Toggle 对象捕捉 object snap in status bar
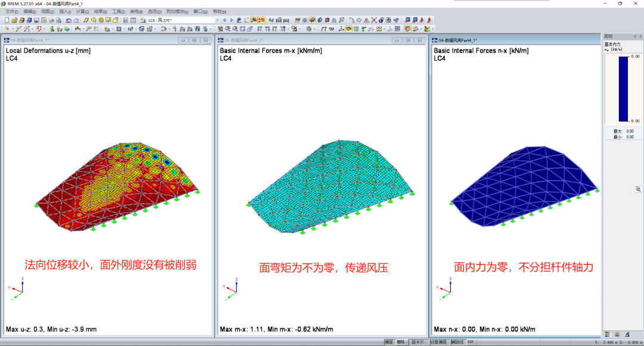Viewport: 644px width, 346px height. pos(439,342)
